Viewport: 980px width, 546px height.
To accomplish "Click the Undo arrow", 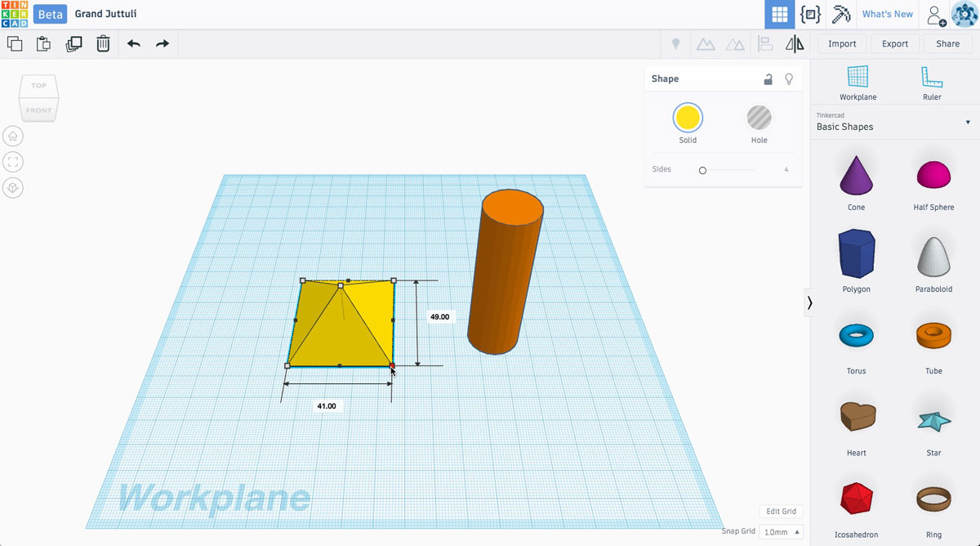I will (x=133, y=43).
